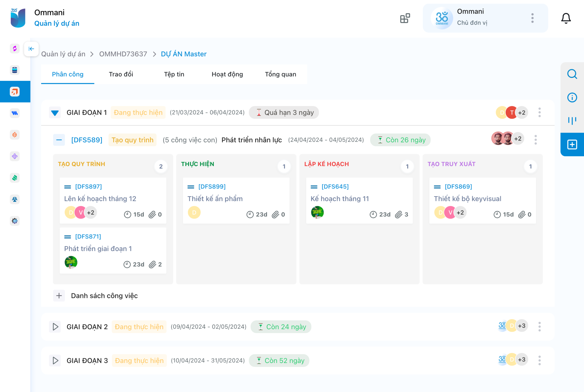Collapse DFS589 subtask board with minus button
584x392 pixels.
click(59, 140)
